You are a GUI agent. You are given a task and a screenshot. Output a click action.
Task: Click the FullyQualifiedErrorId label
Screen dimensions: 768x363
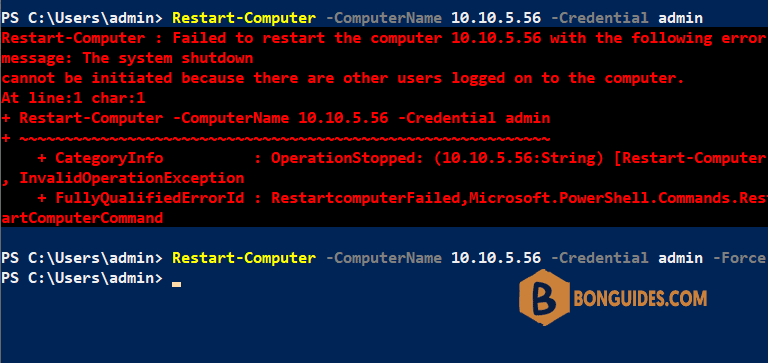point(154,198)
